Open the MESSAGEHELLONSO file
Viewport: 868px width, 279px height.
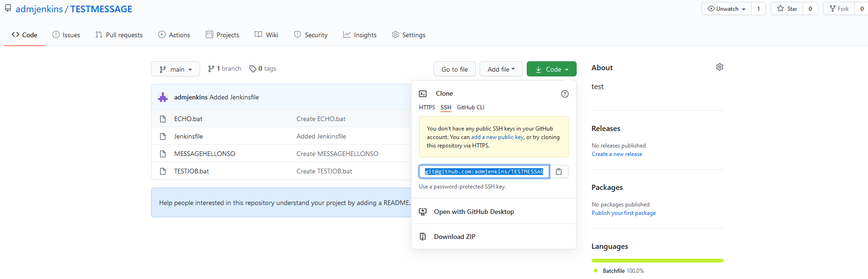(205, 154)
